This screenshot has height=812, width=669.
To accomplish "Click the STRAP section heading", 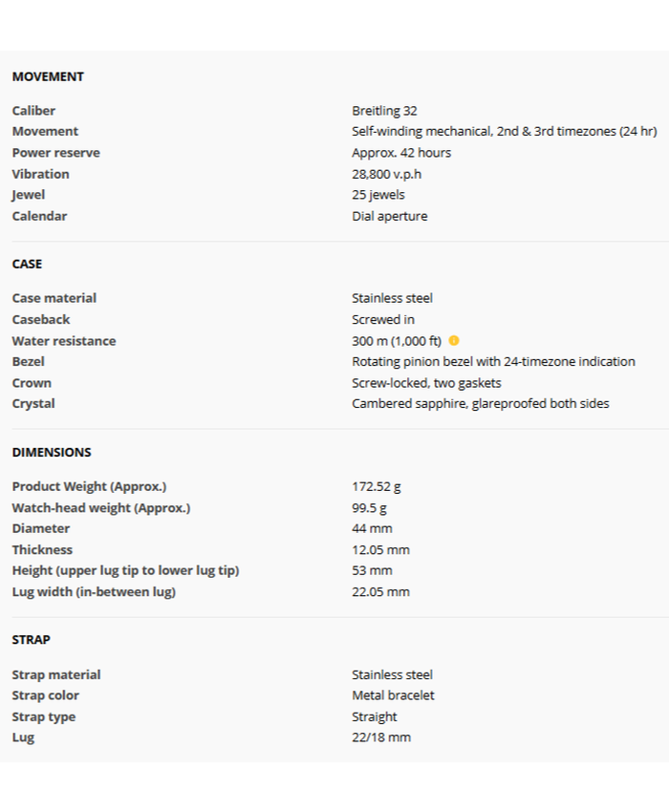I will pos(31,639).
